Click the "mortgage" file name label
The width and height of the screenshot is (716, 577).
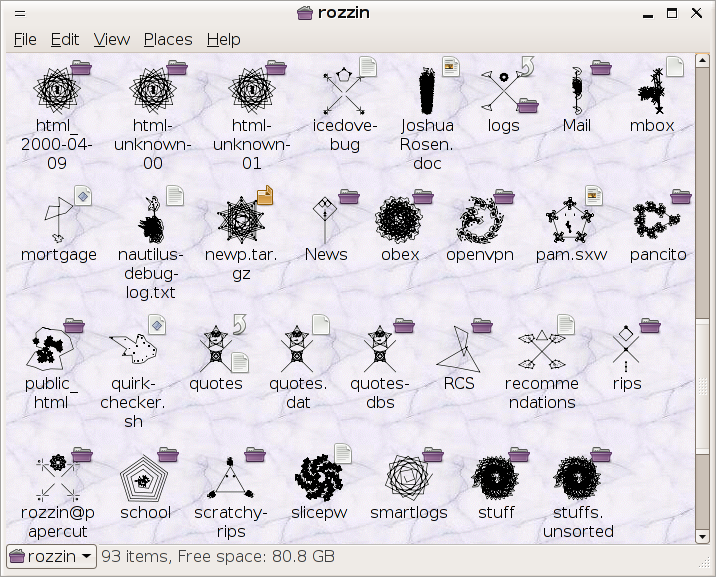click(59, 255)
